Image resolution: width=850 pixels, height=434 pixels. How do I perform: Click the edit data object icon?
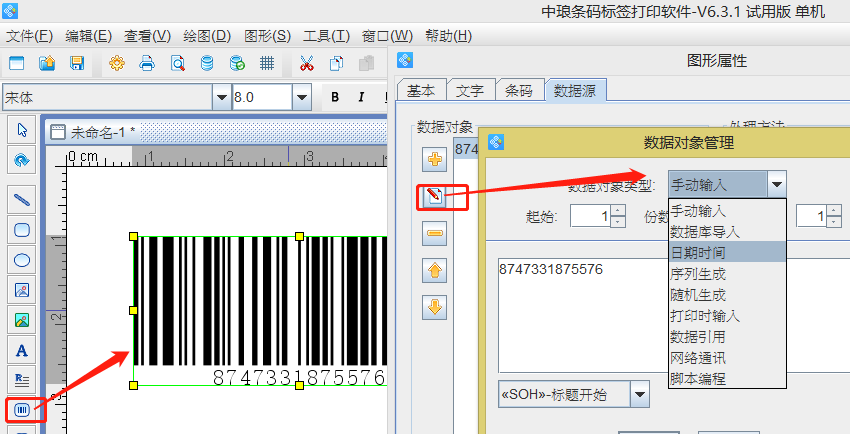435,196
